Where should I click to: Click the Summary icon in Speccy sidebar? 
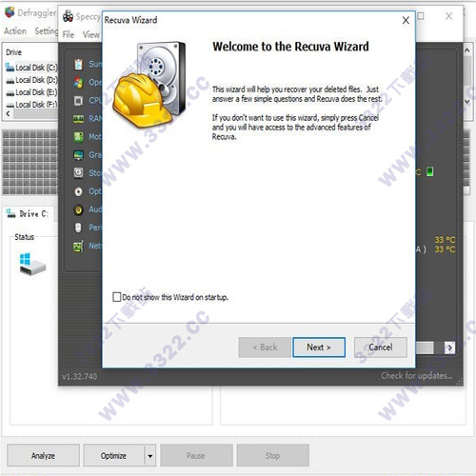(x=78, y=64)
